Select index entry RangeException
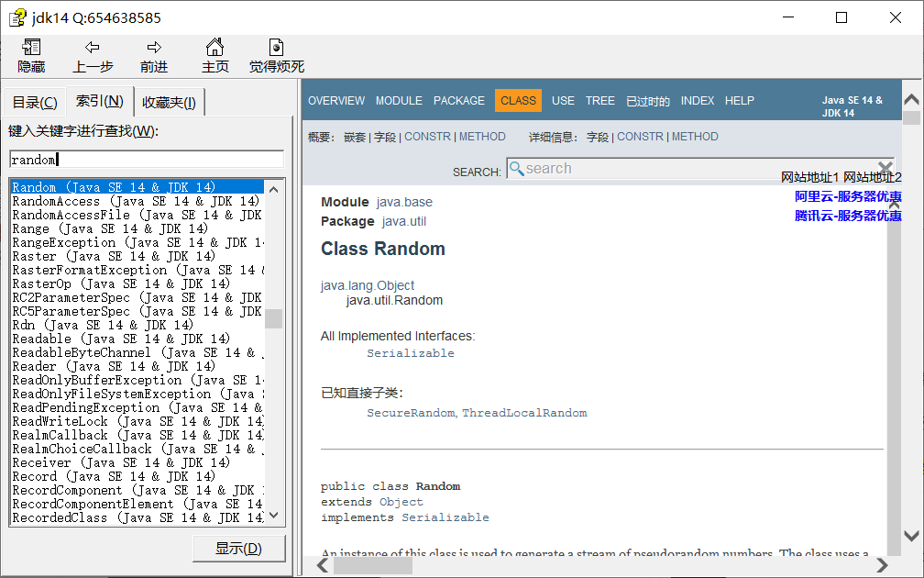The width and height of the screenshot is (924, 578). (x=137, y=242)
